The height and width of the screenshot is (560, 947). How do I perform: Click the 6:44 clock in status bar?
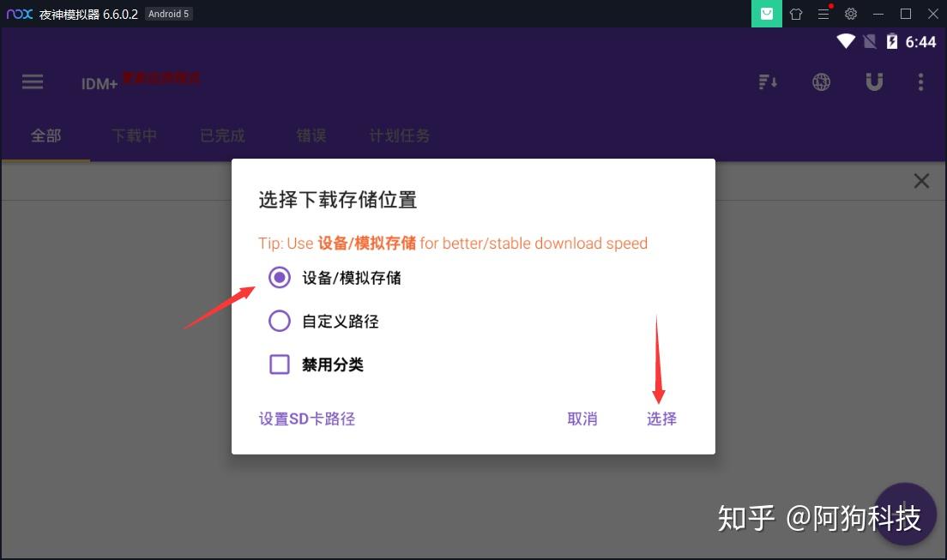[920, 42]
